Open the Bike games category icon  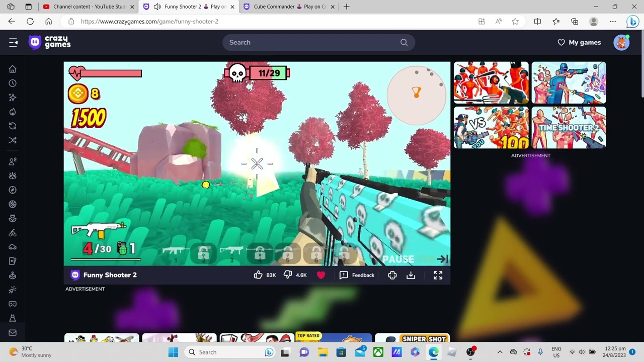(x=13, y=233)
